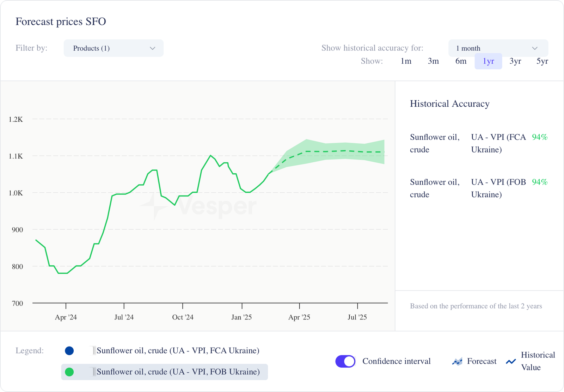Viewport: 564px width, 392px height.
Task: Select the 1m time range
Action: pos(406,61)
